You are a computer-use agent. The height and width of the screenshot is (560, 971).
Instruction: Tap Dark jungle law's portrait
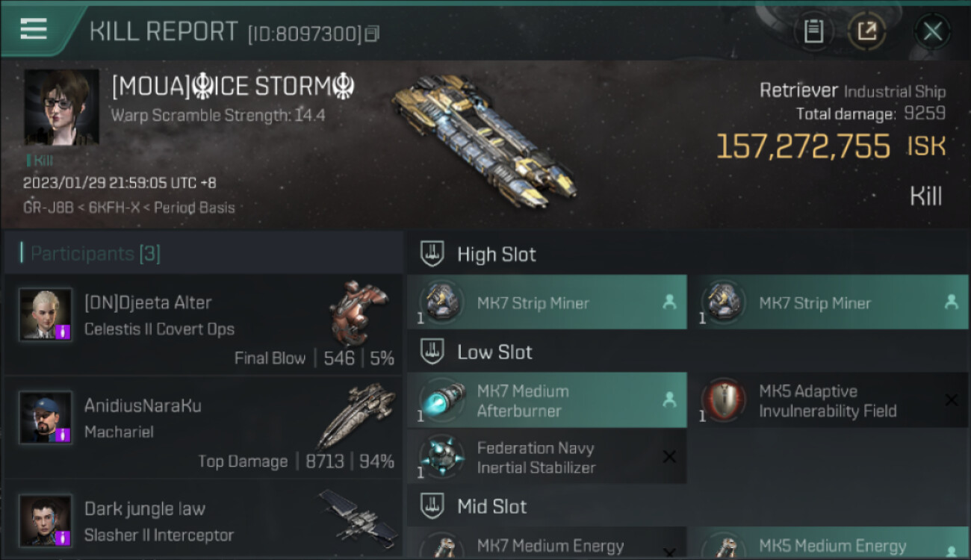click(x=46, y=520)
